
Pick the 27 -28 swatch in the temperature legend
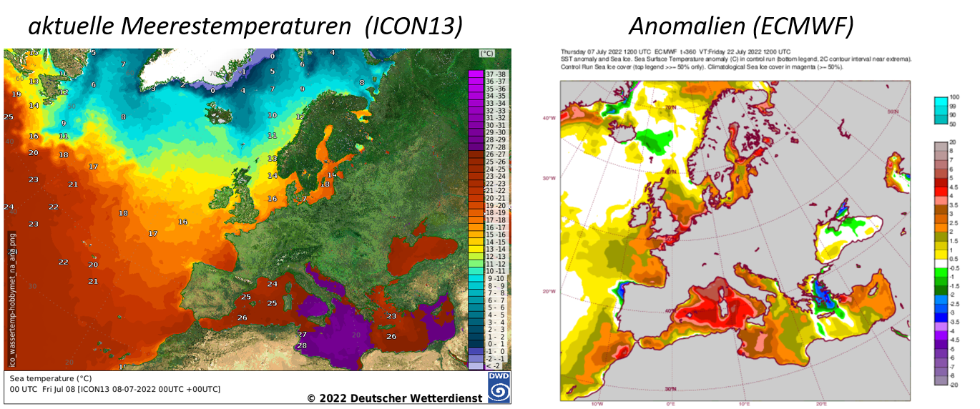(x=476, y=147)
